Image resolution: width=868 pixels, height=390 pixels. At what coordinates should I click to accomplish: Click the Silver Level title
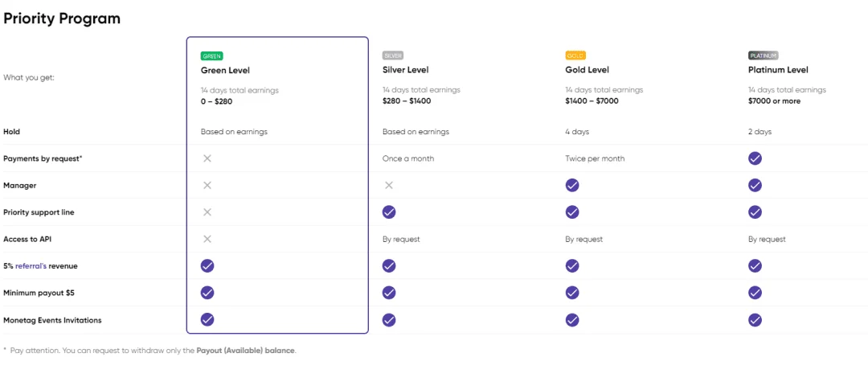406,70
